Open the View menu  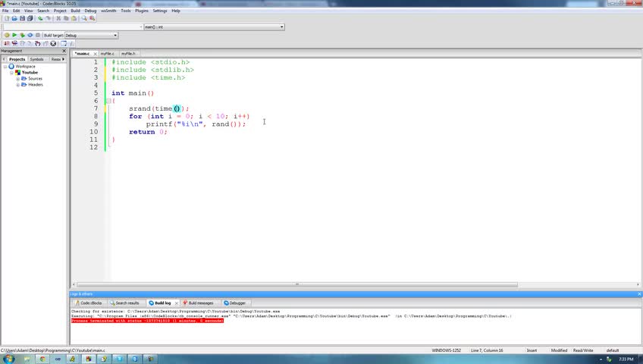coord(28,11)
